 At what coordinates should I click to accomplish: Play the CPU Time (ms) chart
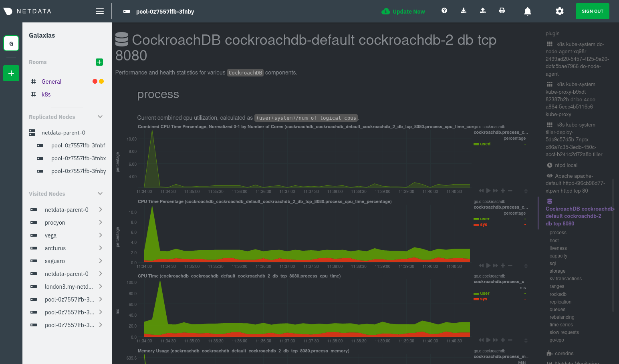coord(488,340)
